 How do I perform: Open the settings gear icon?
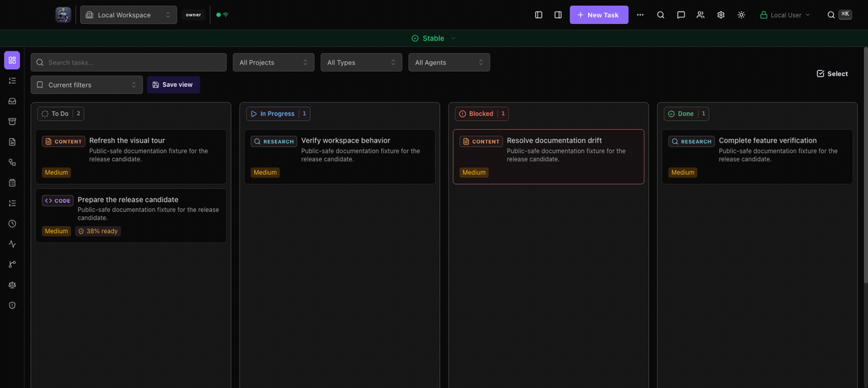[720, 14]
